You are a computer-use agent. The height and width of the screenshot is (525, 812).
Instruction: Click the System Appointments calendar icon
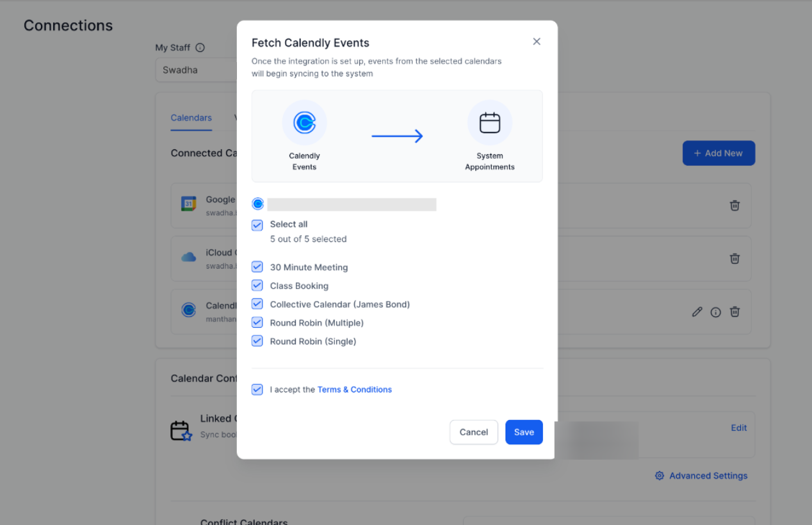(490, 122)
